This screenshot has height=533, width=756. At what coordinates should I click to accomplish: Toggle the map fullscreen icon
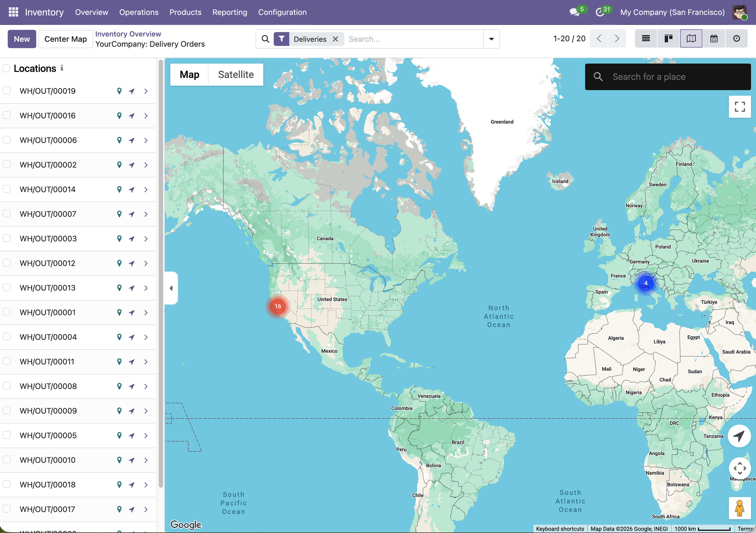pos(740,107)
